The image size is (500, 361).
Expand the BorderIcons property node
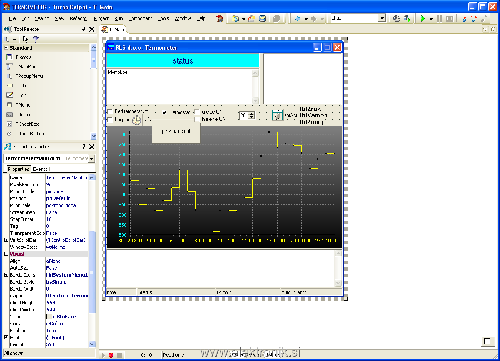(6, 275)
